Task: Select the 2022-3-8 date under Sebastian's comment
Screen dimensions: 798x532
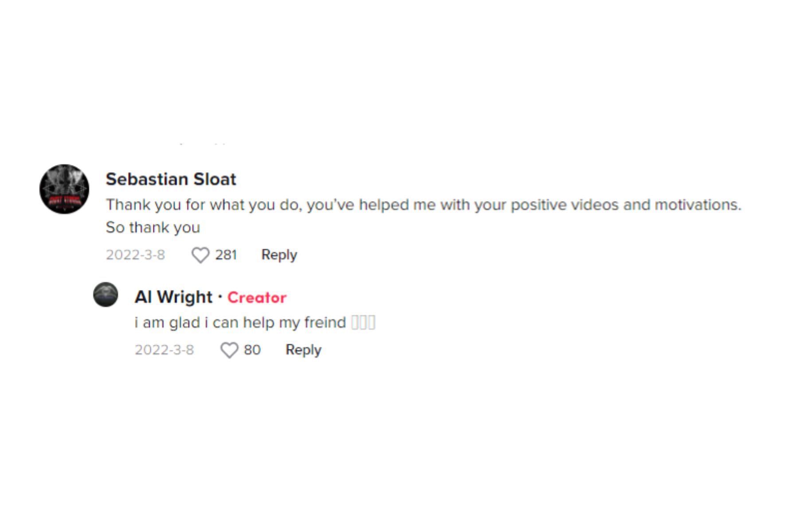Action: tap(135, 255)
